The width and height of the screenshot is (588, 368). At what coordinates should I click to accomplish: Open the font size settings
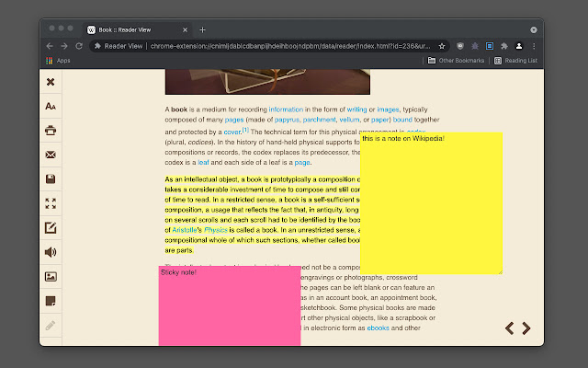pos(51,107)
